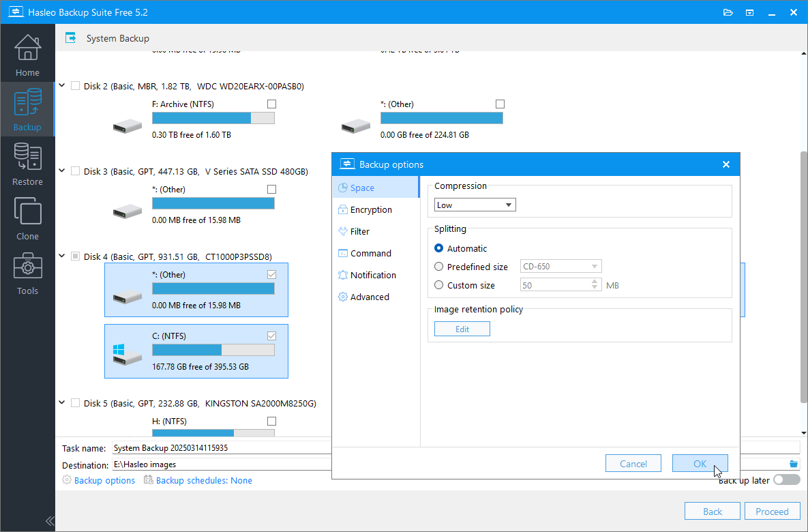Click the Disk 4 *: (Other) drive icon

pyautogui.click(x=128, y=296)
